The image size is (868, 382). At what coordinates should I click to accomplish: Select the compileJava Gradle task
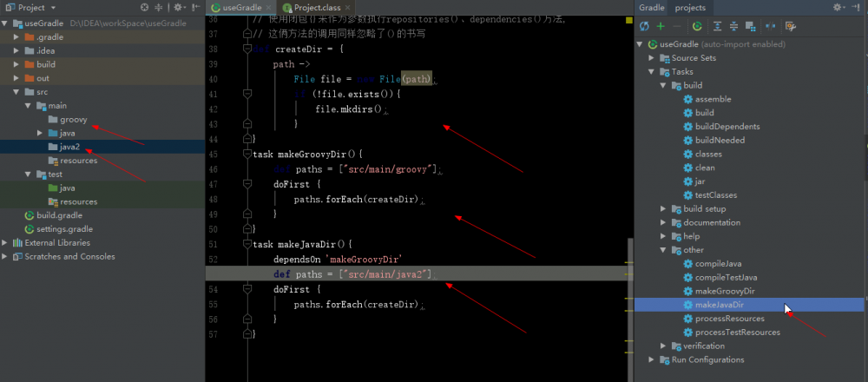[718, 264]
